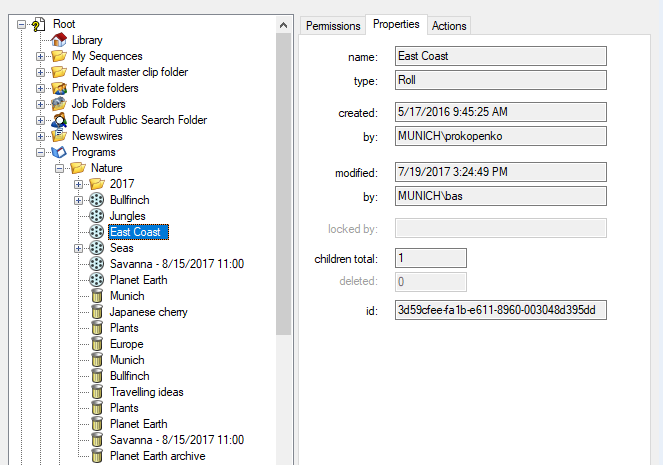Click the Newswires folder icon
The image size is (663, 465).
tap(59, 136)
